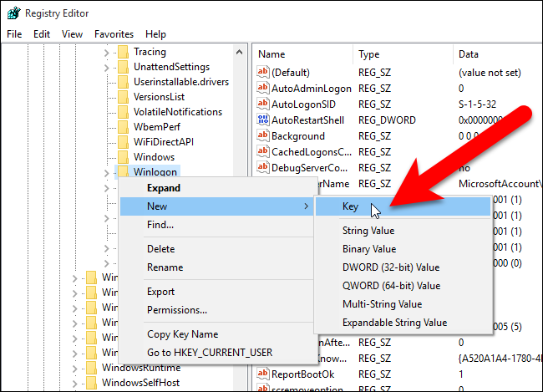This screenshot has height=392, width=543.
Task: Expand the Winlogon key arrow
Action: pyautogui.click(x=106, y=172)
